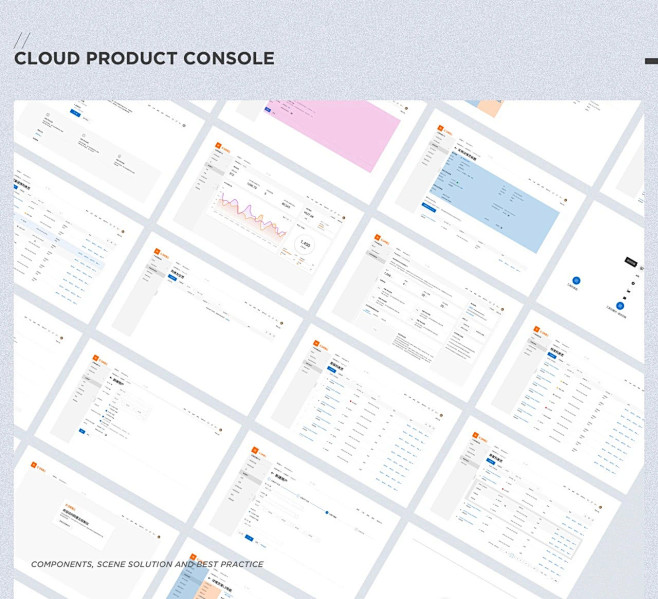Click the user avatar in the empty list mockup
This screenshot has height=599, width=658.
282,323
